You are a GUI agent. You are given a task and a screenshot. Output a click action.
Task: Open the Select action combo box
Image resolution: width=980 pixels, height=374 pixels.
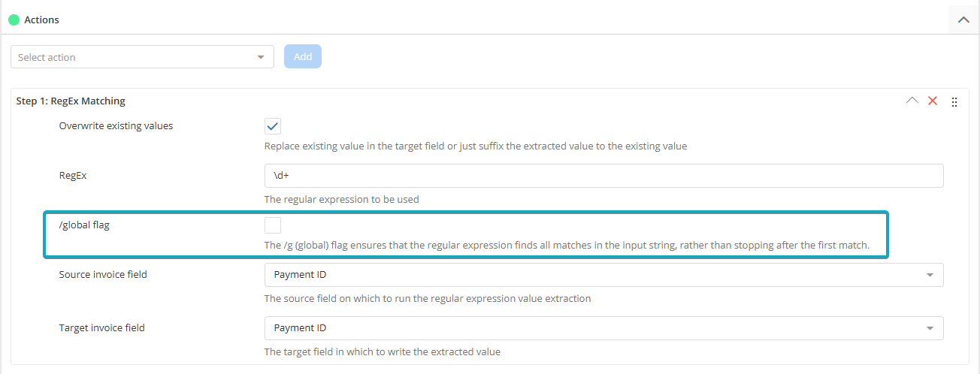tap(135, 57)
